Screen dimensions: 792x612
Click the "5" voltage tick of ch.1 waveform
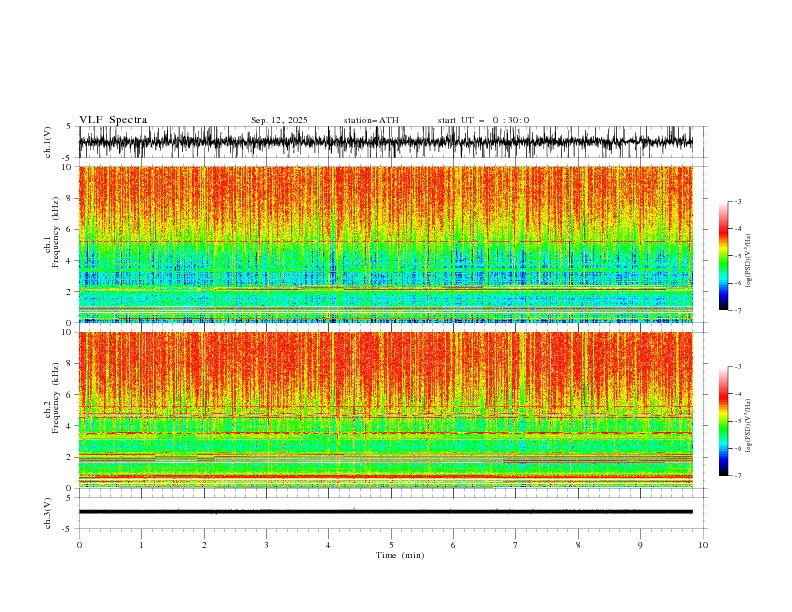tap(69, 127)
